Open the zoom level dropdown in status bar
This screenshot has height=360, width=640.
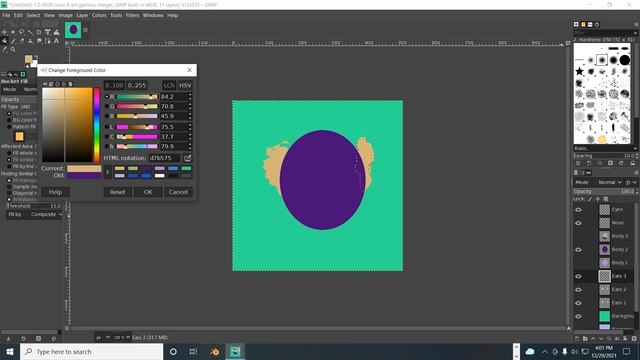point(122,338)
